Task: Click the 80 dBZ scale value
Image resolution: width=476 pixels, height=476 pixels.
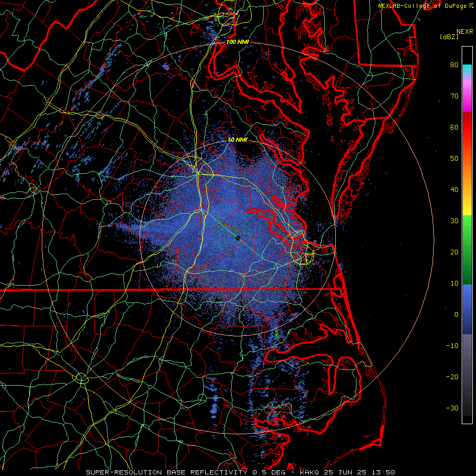Action: [454, 65]
